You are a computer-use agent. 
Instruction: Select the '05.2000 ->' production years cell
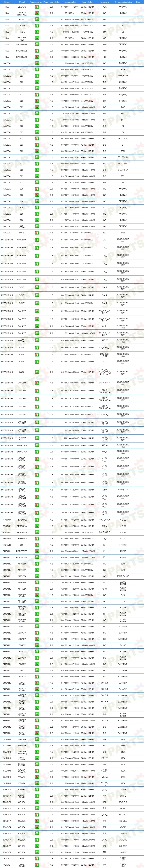point(70,38)
